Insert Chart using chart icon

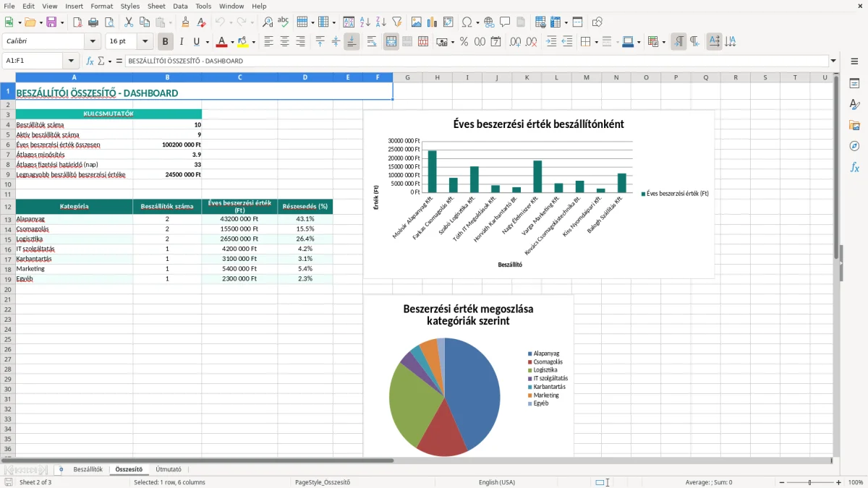[433, 22]
